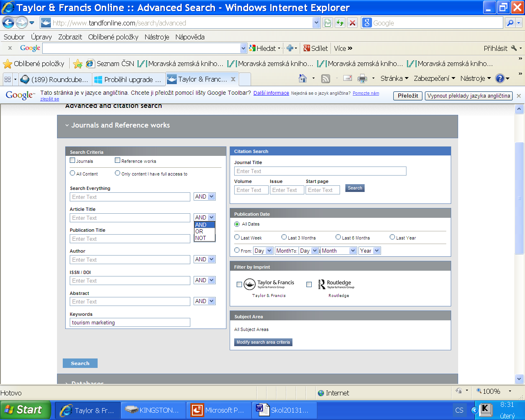Check the Routledge imprint checkbox
Image resolution: width=525 pixels, height=420 pixels.
pyautogui.click(x=309, y=284)
